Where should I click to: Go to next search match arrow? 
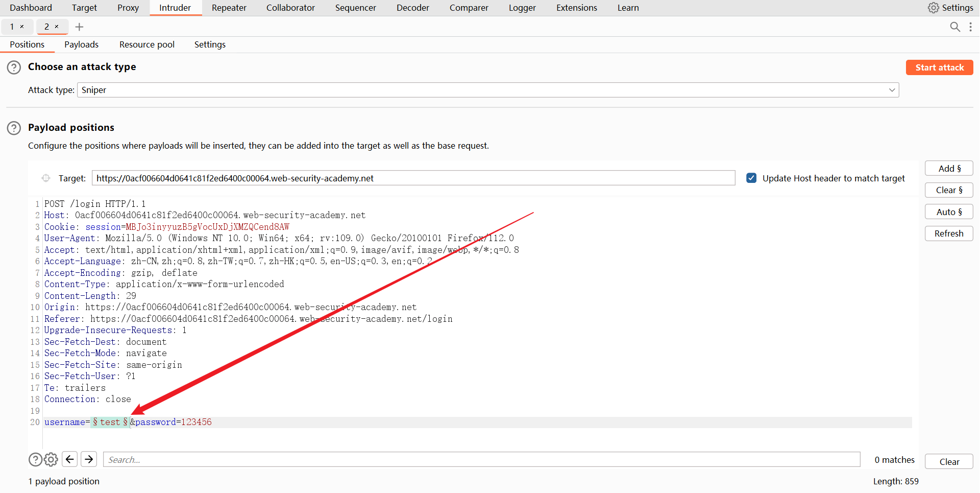tap(89, 460)
